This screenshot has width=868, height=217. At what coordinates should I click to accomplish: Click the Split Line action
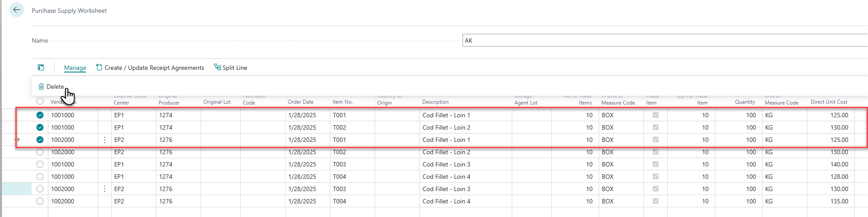[x=235, y=68]
